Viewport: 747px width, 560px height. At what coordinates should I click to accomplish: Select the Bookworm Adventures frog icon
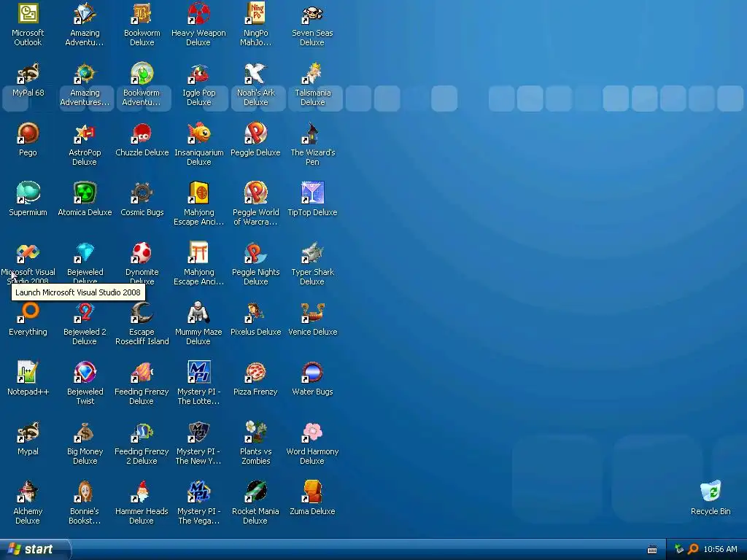point(142,74)
